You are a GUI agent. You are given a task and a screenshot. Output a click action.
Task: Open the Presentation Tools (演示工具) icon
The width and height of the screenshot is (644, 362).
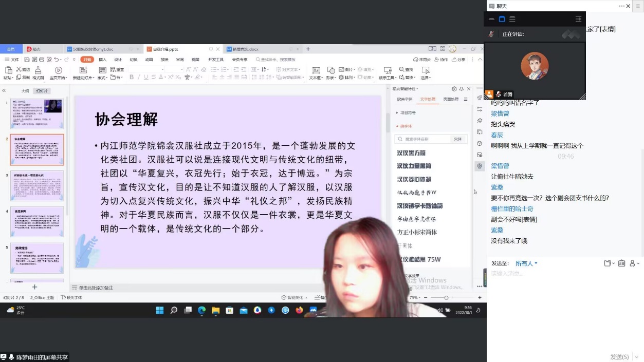click(388, 70)
